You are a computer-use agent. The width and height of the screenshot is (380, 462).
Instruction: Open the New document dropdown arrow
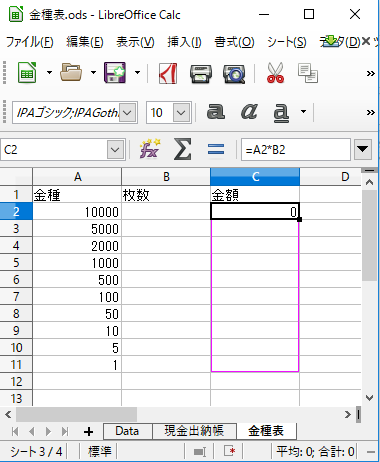[x=49, y=72]
